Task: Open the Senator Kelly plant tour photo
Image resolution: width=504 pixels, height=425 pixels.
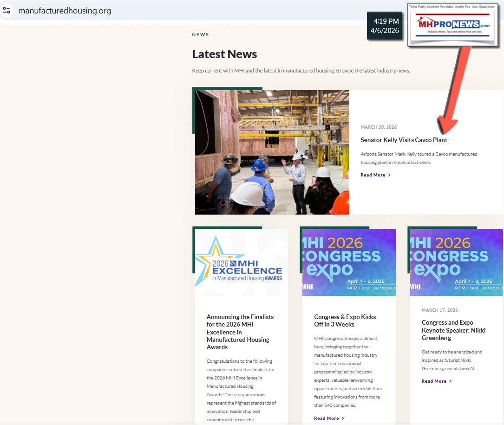Action: [x=272, y=152]
